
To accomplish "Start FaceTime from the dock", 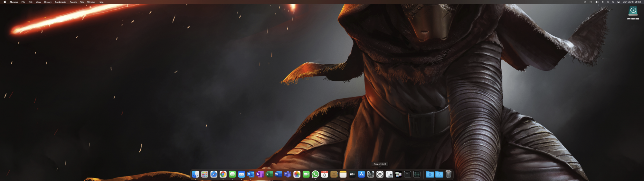I will pos(306,174).
